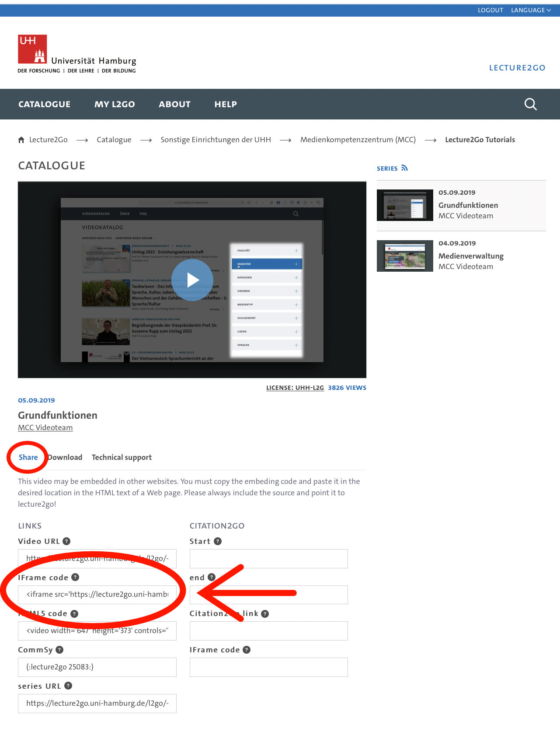
Task: Play the Grundfunktionen video
Action: click(192, 280)
